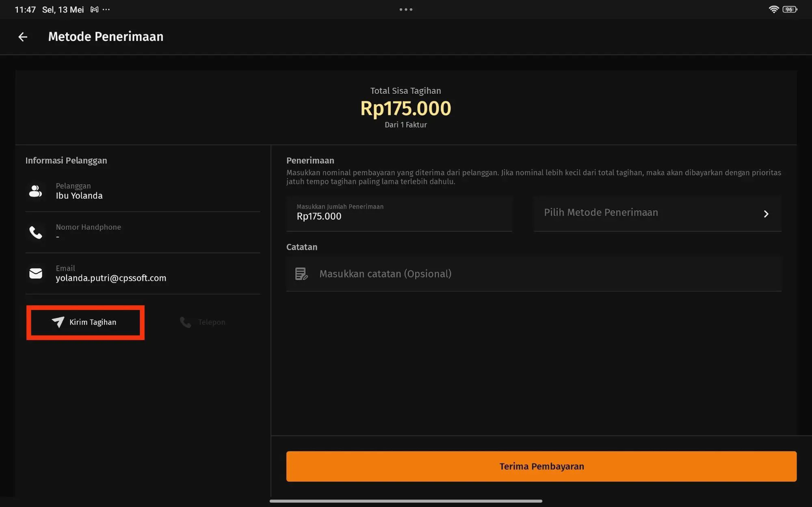Check the battery indicator

tap(790, 9)
